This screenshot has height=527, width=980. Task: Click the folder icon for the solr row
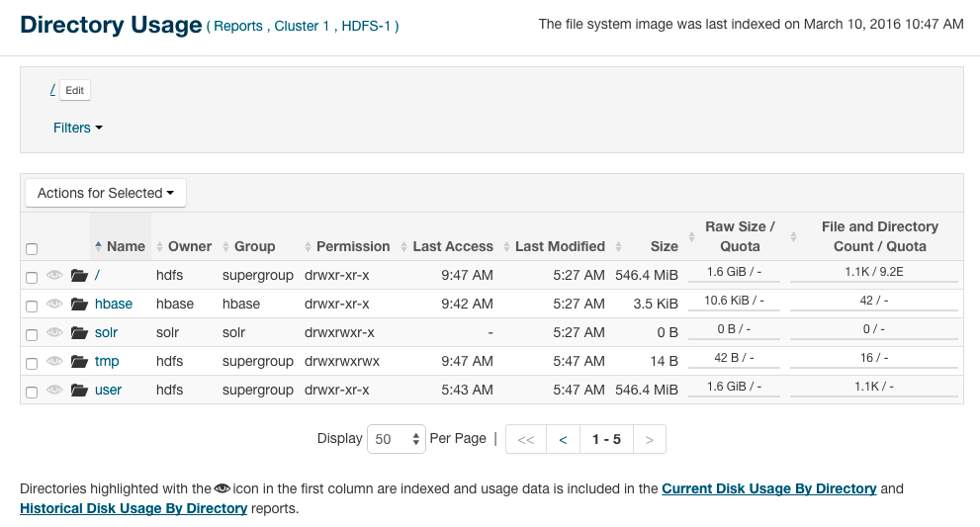pyautogui.click(x=79, y=332)
